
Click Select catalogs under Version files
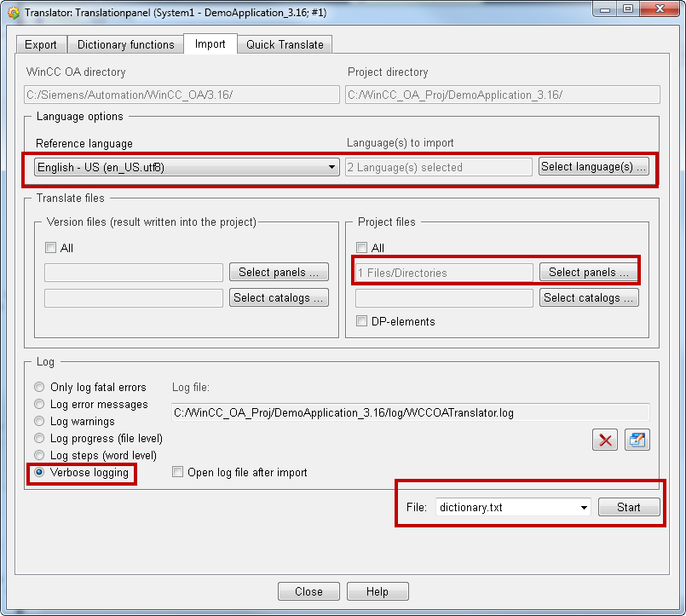(x=279, y=298)
